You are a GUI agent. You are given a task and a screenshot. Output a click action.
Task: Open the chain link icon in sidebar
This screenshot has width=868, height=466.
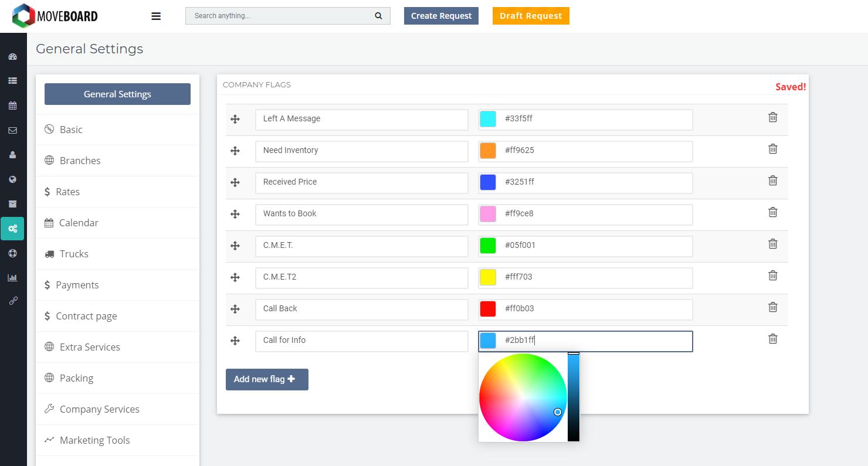[12, 301]
